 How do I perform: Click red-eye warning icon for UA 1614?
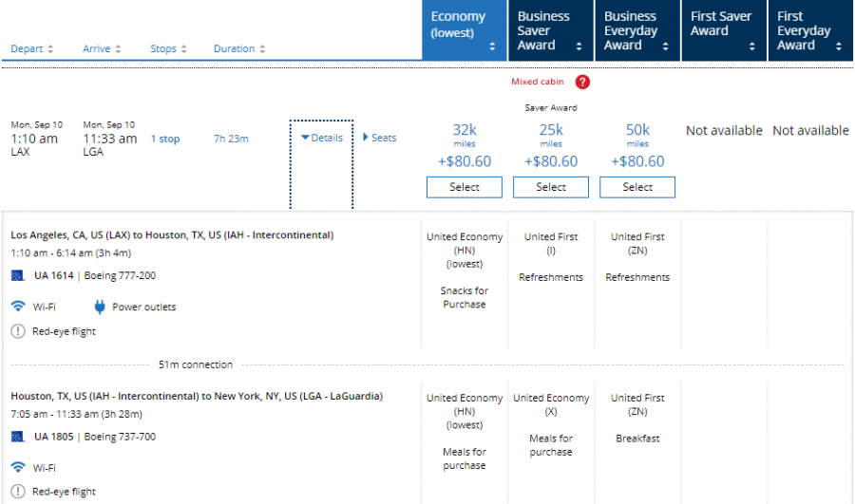[x=18, y=331]
